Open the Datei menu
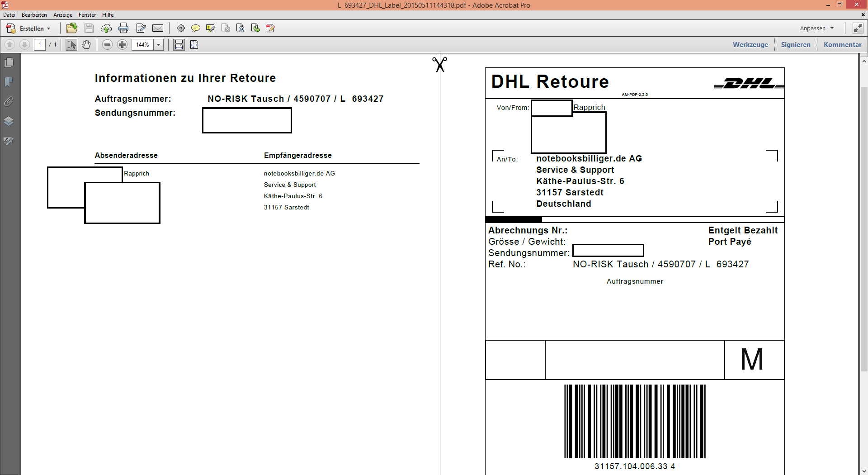 [x=9, y=15]
